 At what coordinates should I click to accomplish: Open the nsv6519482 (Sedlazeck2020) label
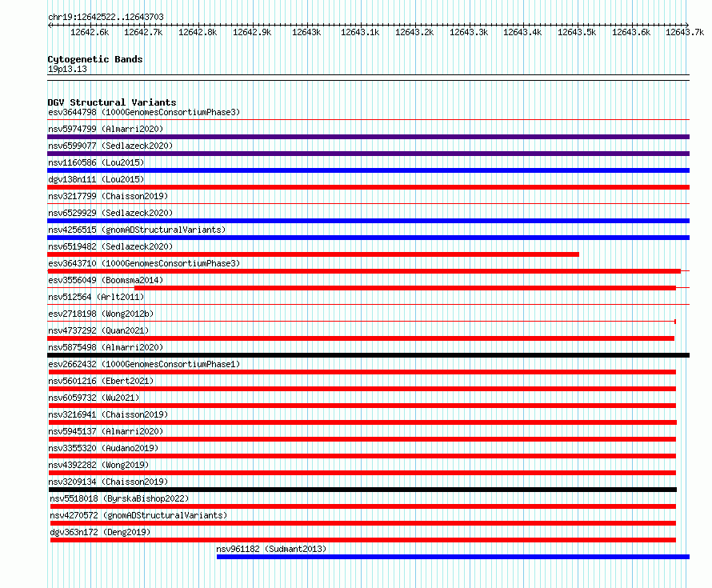(110, 246)
